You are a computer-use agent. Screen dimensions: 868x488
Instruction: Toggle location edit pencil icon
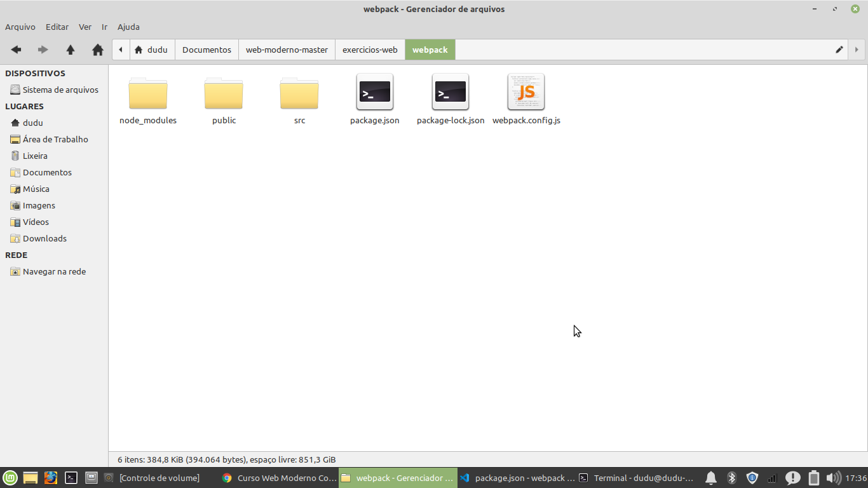tap(839, 50)
